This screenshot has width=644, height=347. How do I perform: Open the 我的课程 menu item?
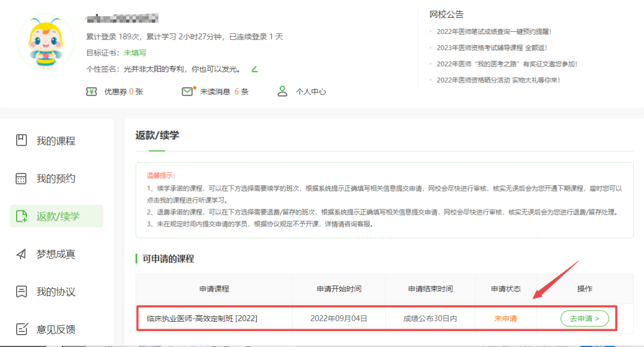click(x=56, y=141)
